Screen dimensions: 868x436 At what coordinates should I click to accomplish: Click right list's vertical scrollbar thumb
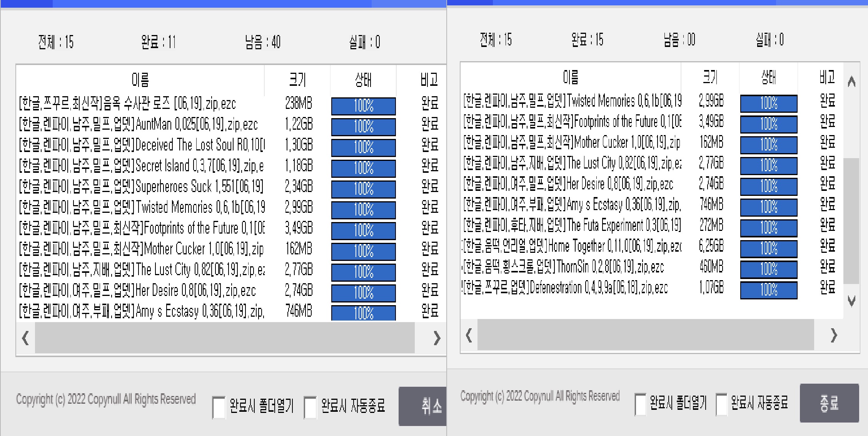[851, 221]
